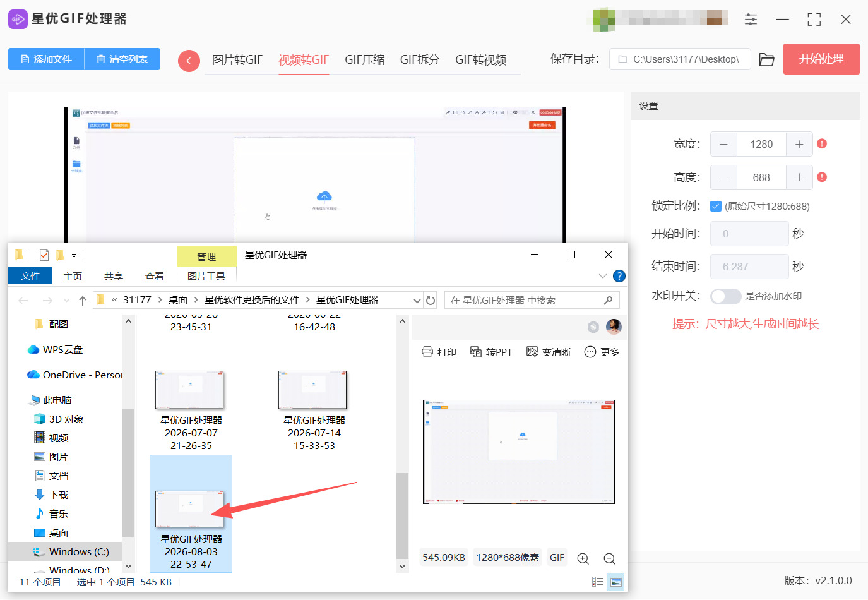Open Explorer 共享 ribbon tab

pos(114,276)
